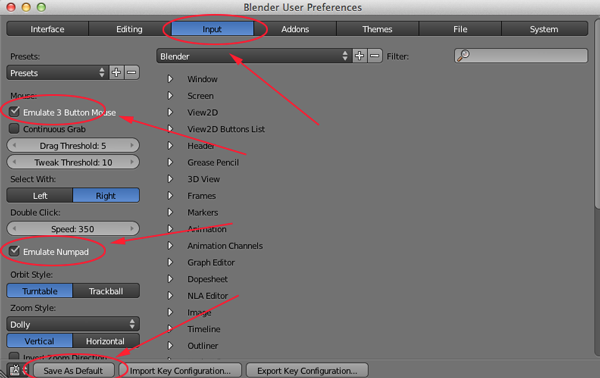This screenshot has height=378, width=600.
Task: Click the Tweak Threshold value slider
Action: (73, 162)
